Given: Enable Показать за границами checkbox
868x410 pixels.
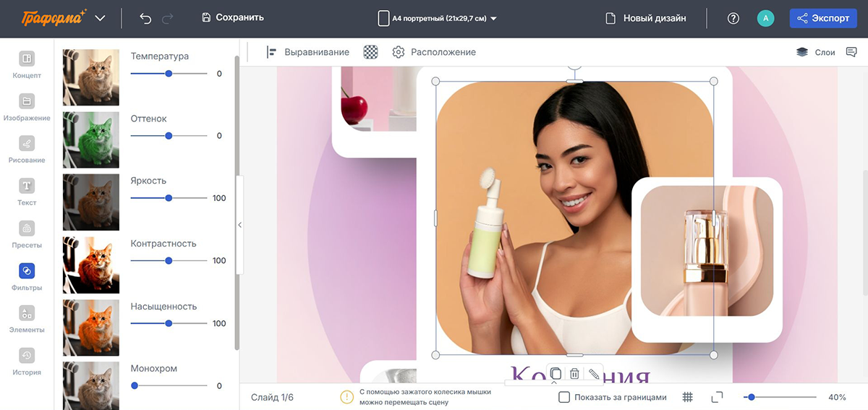Looking at the screenshot, I should click(564, 397).
